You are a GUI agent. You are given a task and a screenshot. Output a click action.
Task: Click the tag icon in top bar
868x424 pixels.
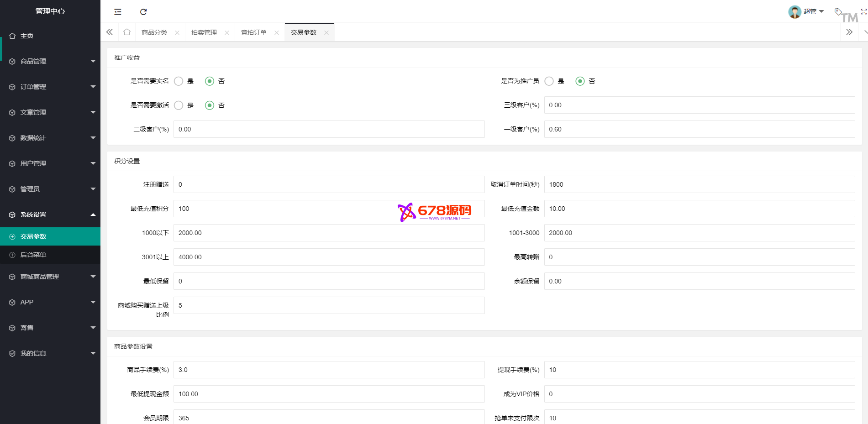click(x=838, y=11)
